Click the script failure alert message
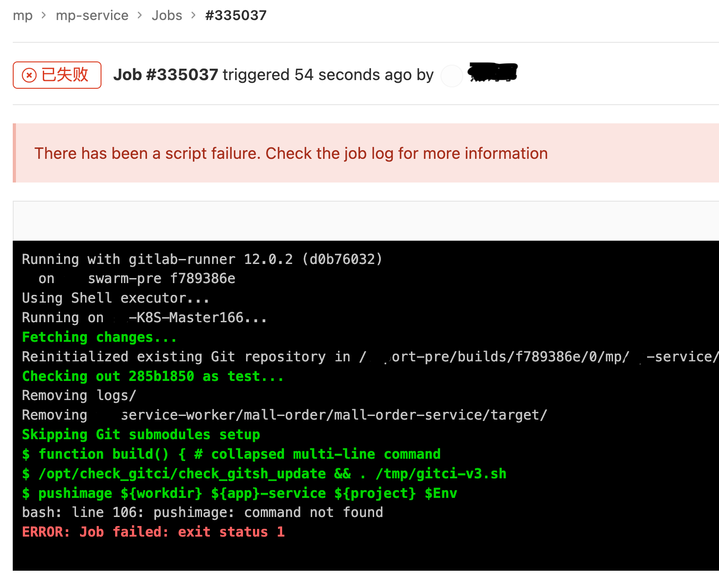 point(291,153)
